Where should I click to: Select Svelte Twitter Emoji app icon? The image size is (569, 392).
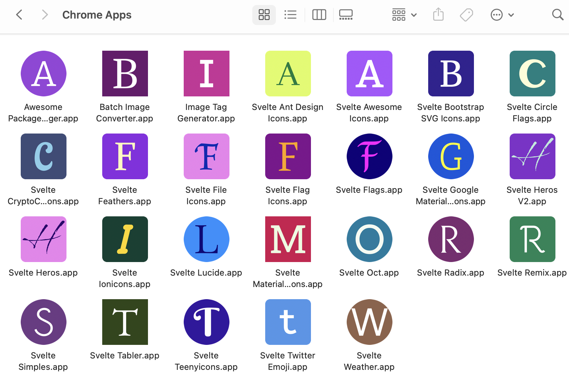pos(288,322)
